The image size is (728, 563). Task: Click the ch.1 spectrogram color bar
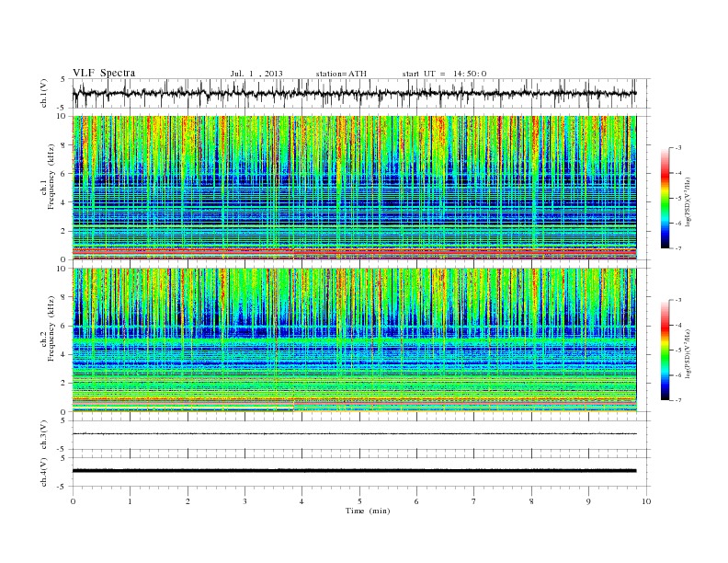[665, 198]
